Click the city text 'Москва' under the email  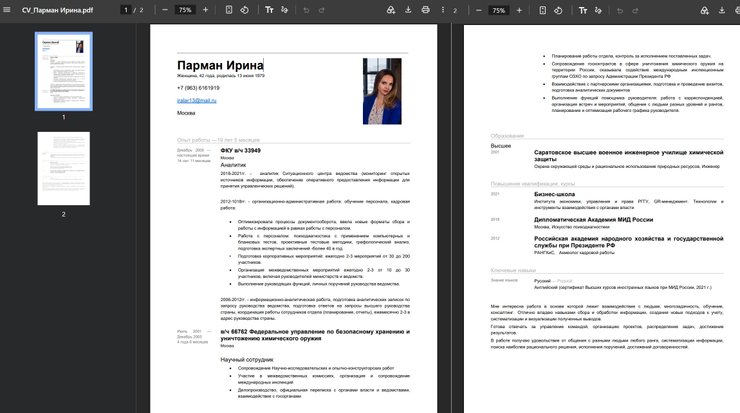(x=186, y=113)
